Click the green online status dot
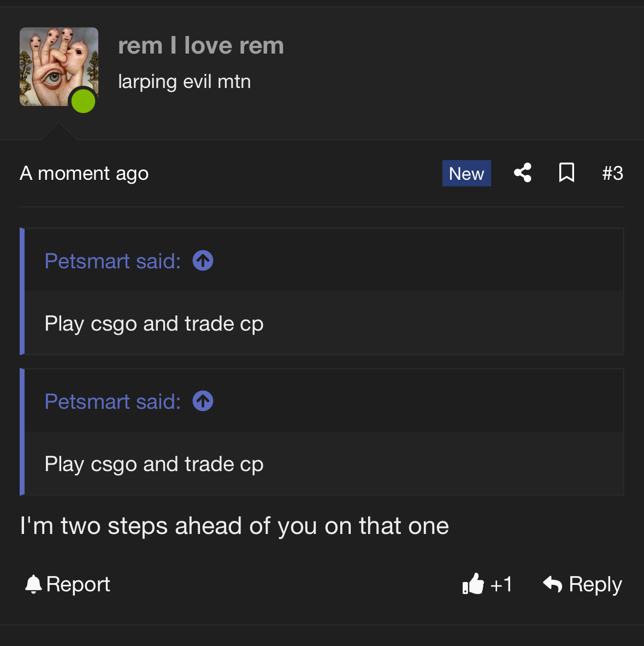 tap(84, 101)
